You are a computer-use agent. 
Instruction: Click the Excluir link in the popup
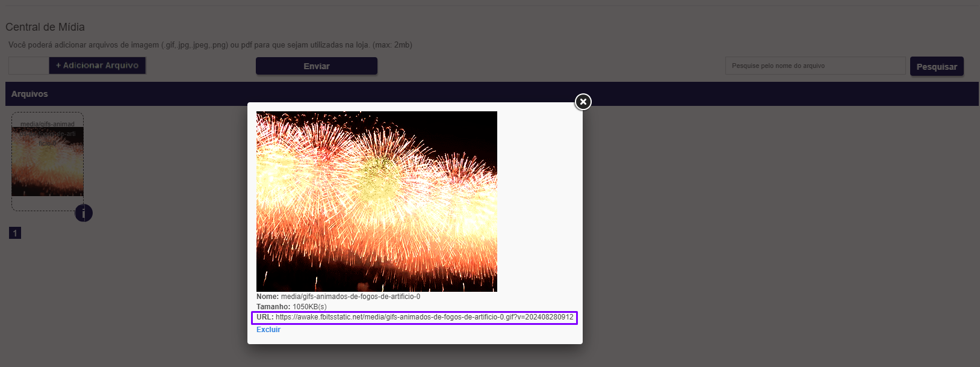pyautogui.click(x=268, y=330)
